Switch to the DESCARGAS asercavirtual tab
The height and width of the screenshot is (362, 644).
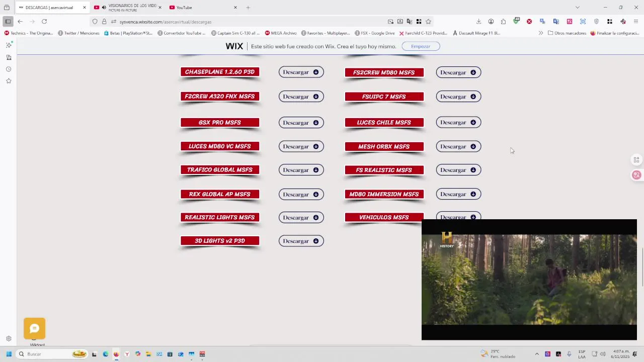tap(52, 8)
